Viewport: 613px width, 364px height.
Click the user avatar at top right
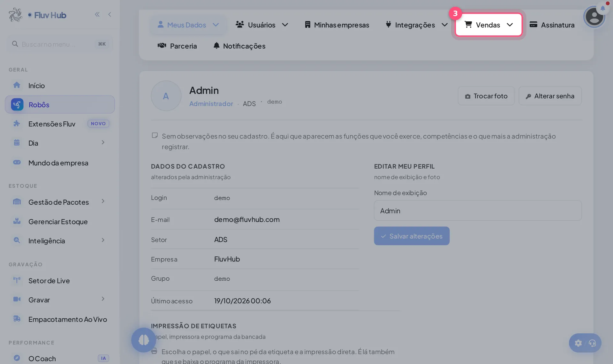(594, 17)
